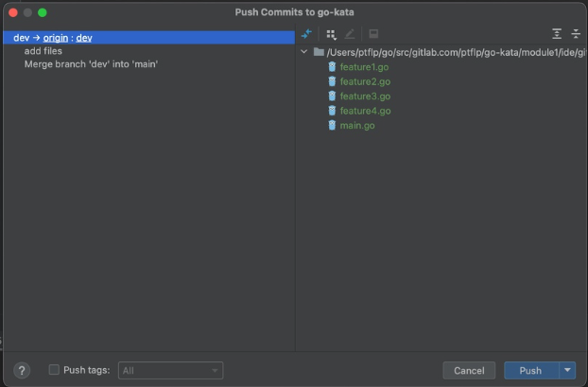Image resolution: width=588 pixels, height=387 pixels.
Task: Select main.go in the file tree
Action: [357, 126]
